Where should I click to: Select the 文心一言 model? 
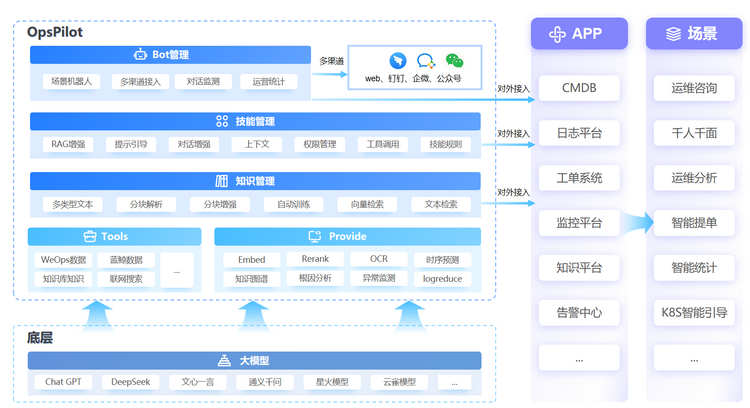click(x=198, y=382)
